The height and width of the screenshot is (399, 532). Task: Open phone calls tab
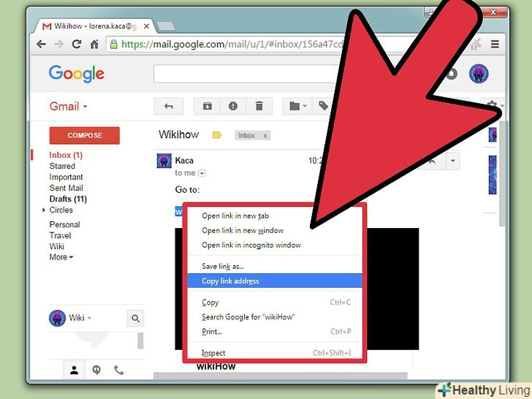(118, 370)
